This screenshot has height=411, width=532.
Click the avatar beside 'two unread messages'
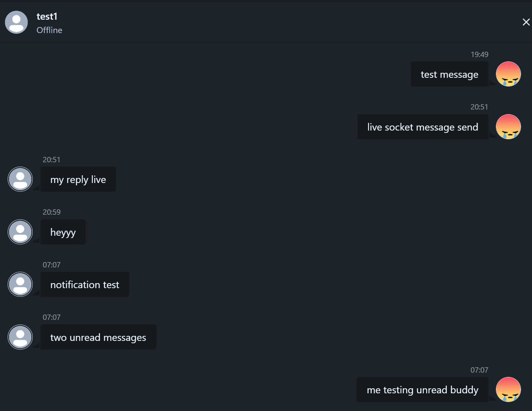pos(20,337)
